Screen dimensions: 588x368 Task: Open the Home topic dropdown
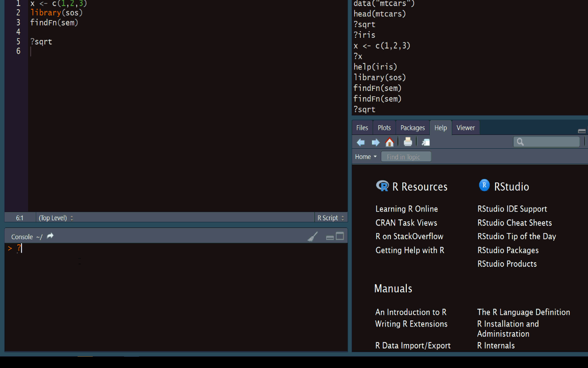366,157
